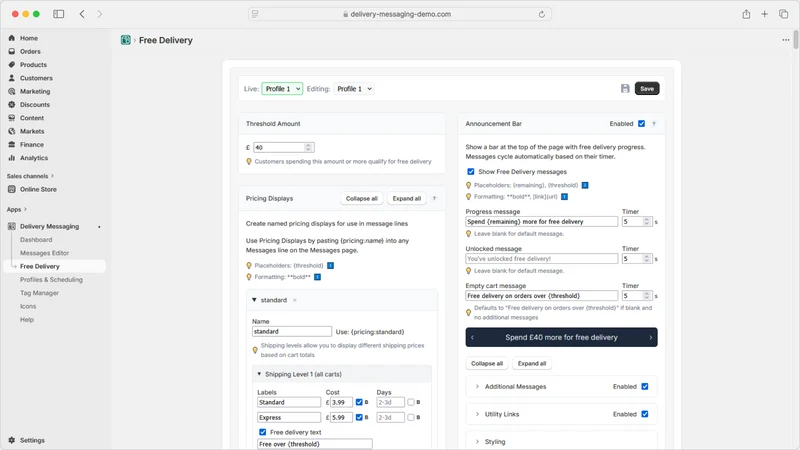The image size is (800, 450).
Task: Click the Progress message text field
Action: [x=541, y=221]
